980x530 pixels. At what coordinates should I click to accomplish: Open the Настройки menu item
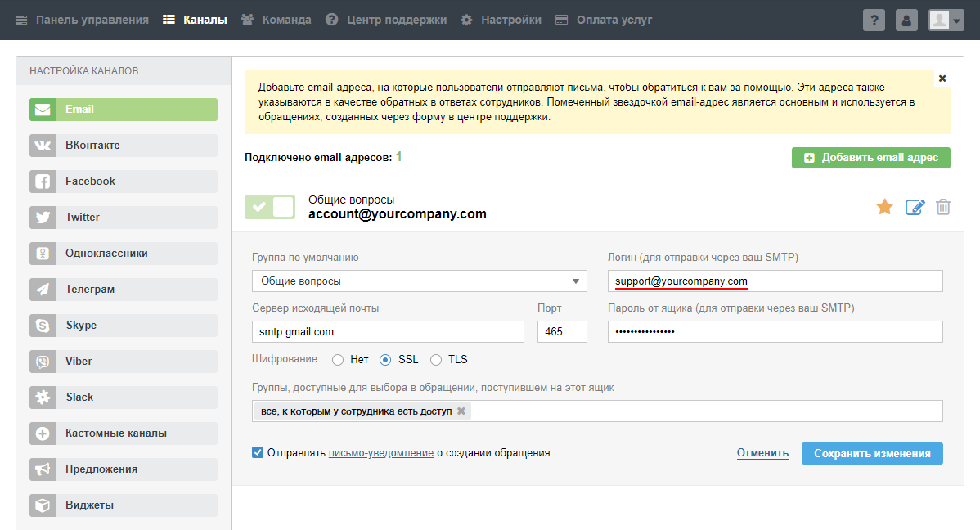pyautogui.click(x=501, y=20)
